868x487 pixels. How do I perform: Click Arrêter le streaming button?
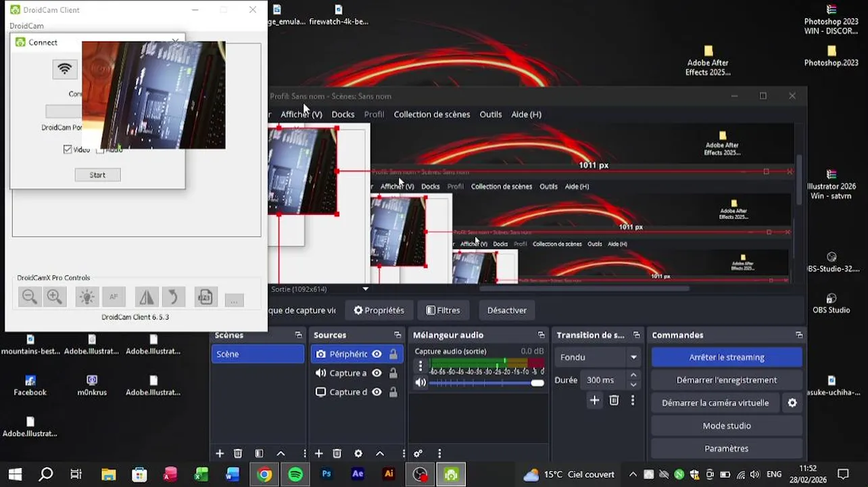(x=727, y=357)
